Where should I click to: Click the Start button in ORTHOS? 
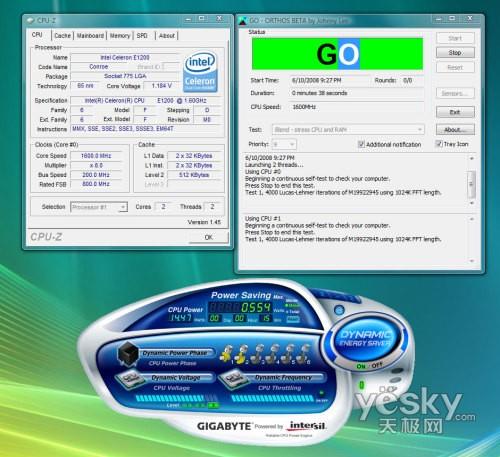(455, 38)
